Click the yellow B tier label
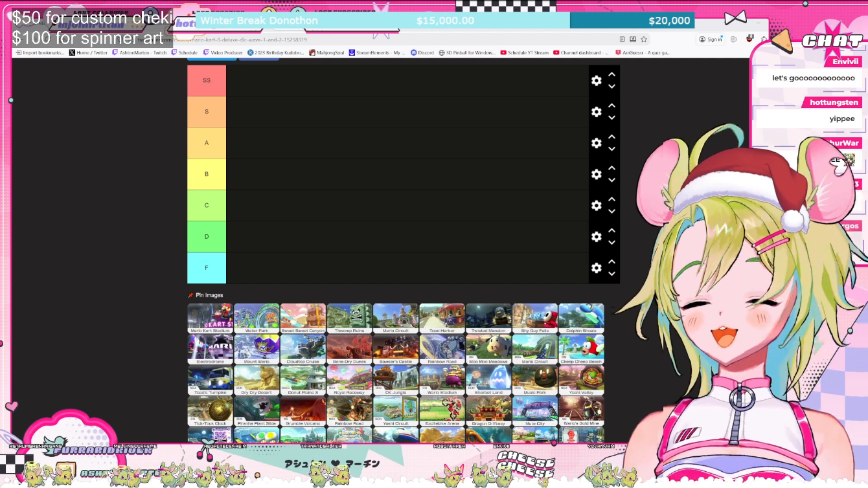Screen dimensions: 868x488 pyautogui.click(x=207, y=174)
